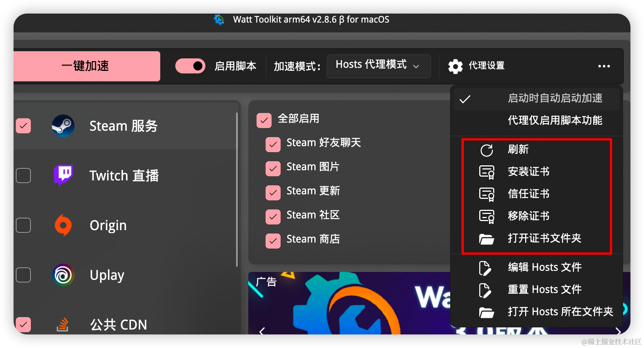
Task: Uncheck the Steam 图片 checkbox
Action: [273, 169]
